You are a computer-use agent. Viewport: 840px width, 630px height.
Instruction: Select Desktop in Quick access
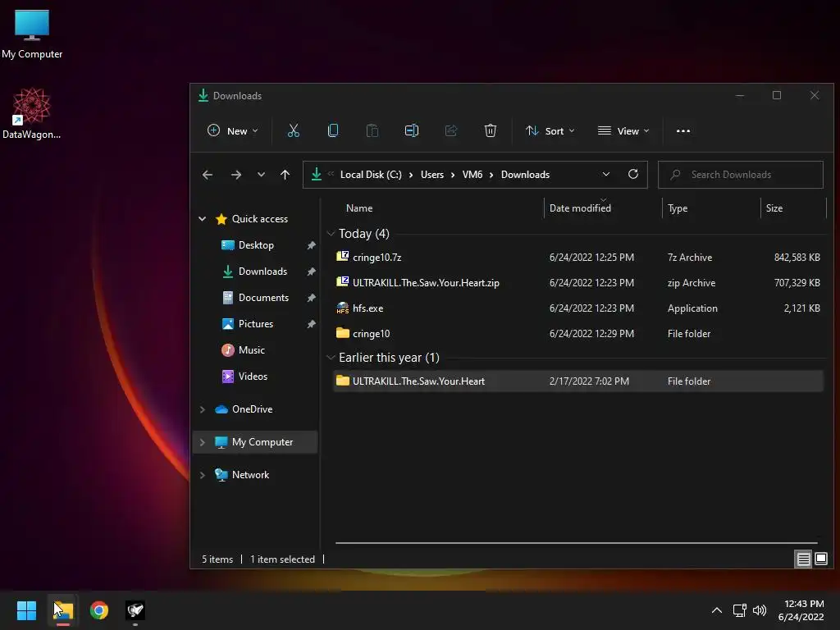pos(256,244)
